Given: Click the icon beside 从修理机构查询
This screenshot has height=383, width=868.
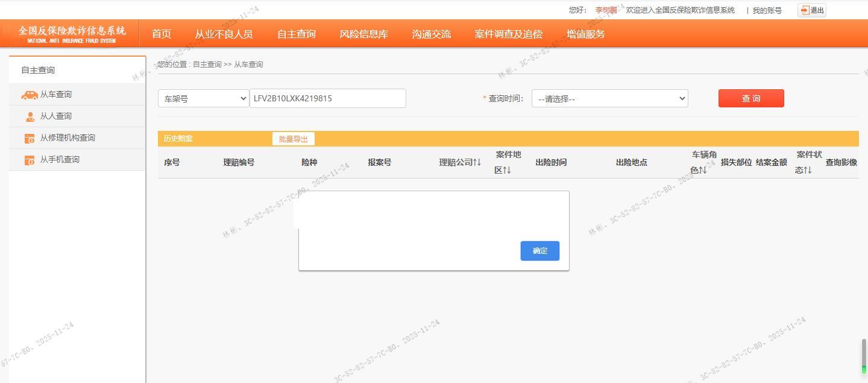Looking at the screenshot, I should pos(30,138).
